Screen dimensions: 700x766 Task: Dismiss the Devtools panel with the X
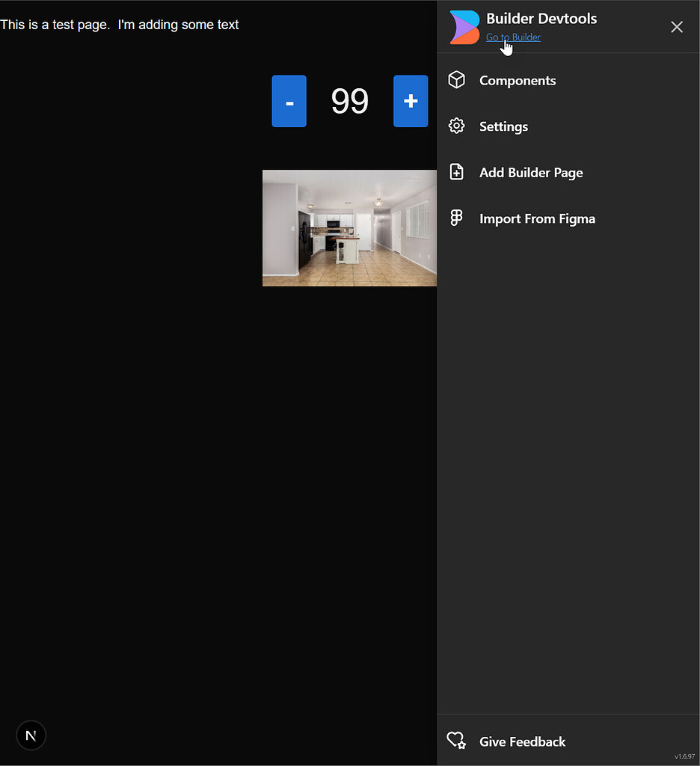(677, 27)
